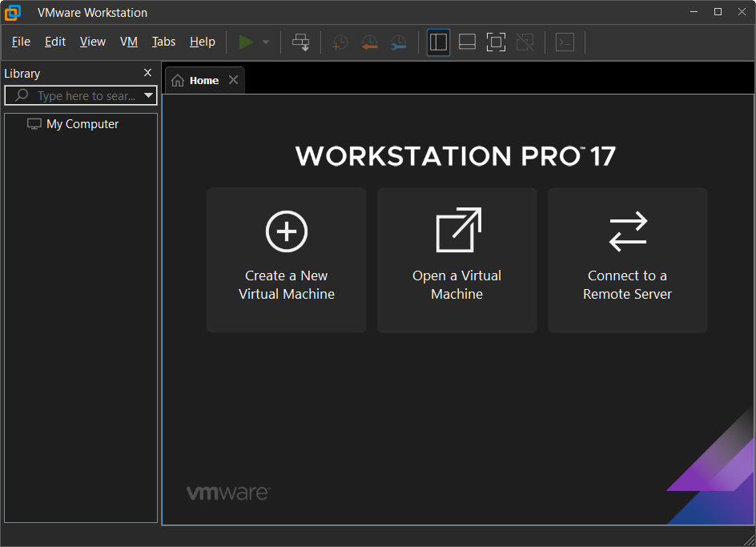
Task: Open the VM menu
Action: 129,42
